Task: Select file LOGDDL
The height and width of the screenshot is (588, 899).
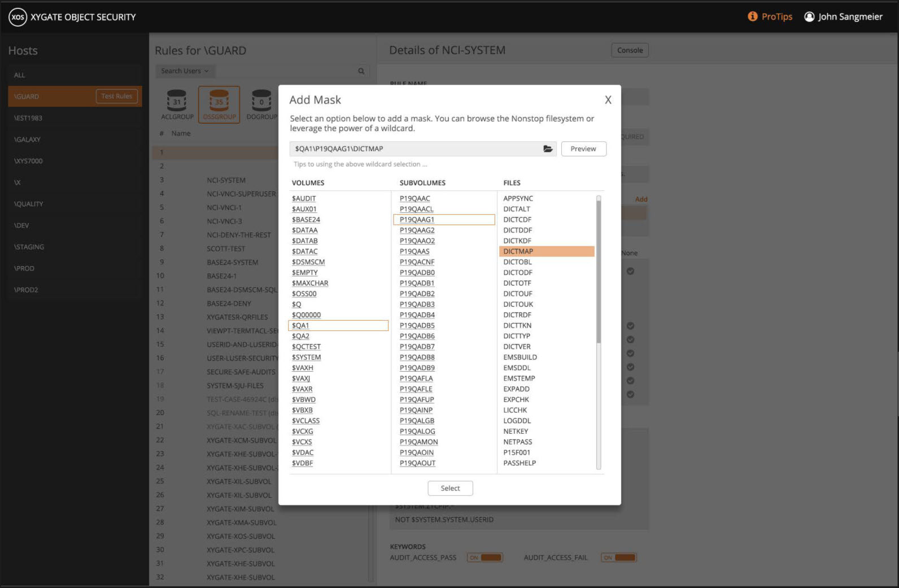Action: coord(517,421)
